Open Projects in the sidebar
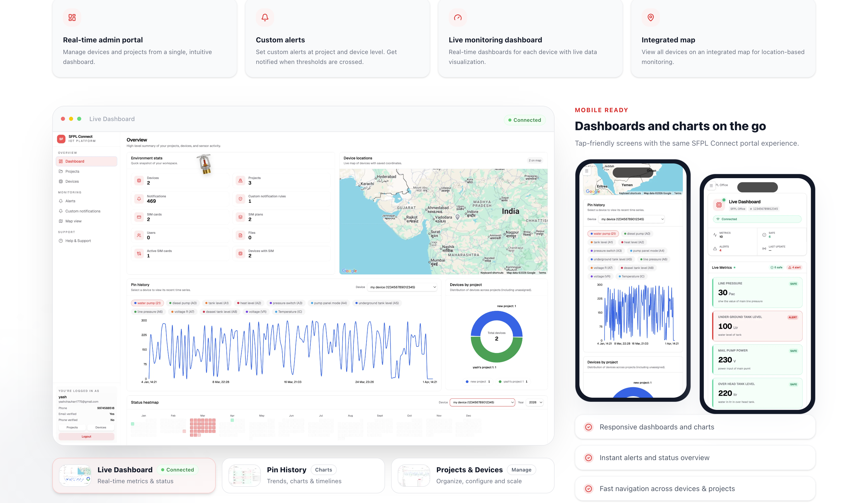This screenshot has height=503, width=868. pos(72,171)
